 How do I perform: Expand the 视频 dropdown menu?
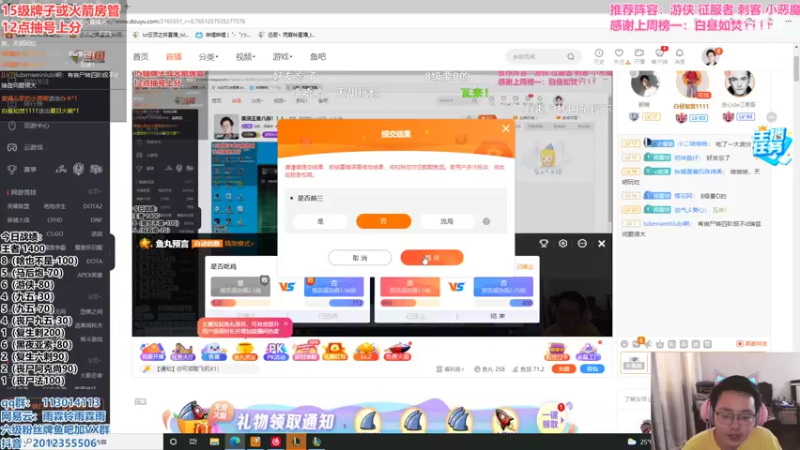(x=245, y=57)
